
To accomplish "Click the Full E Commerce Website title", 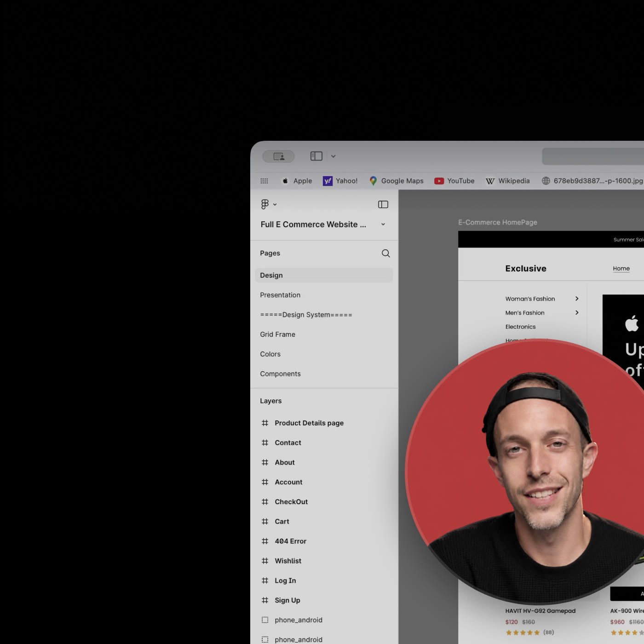I will click(313, 224).
